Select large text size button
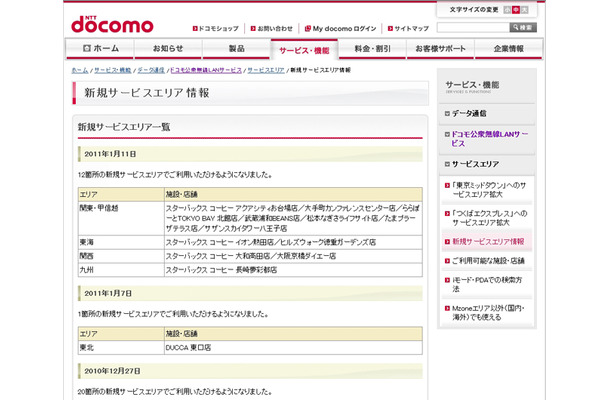The image size is (610, 400). click(524, 10)
